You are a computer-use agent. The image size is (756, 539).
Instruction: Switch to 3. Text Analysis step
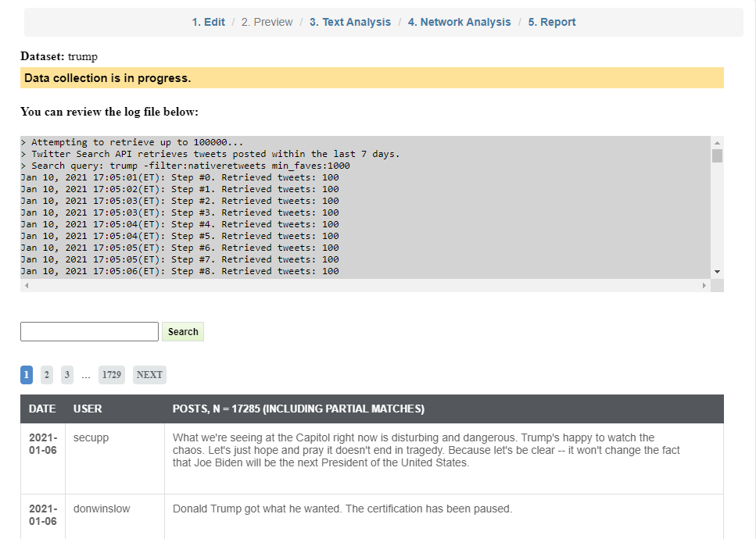349,22
